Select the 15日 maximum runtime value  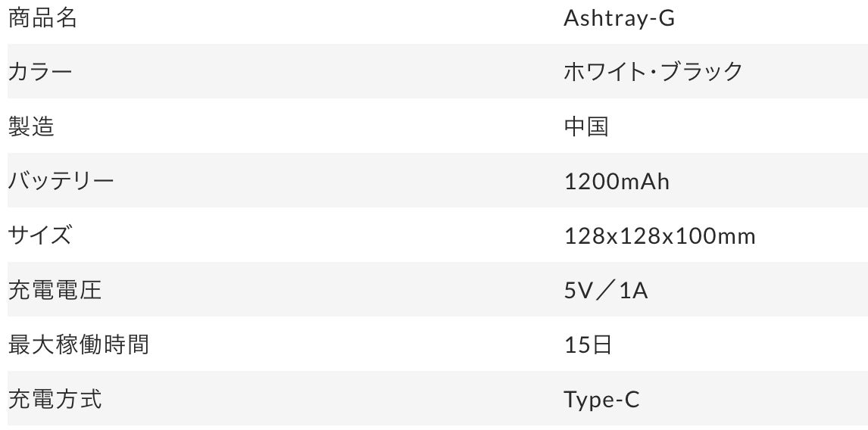[x=588, y=345]
